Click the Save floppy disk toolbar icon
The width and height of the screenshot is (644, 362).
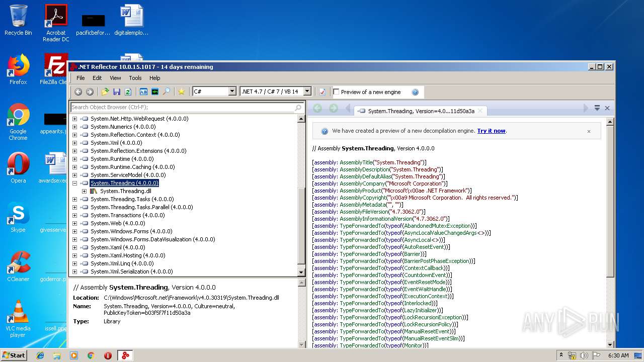pyautogui.click(x=117, y=92)
